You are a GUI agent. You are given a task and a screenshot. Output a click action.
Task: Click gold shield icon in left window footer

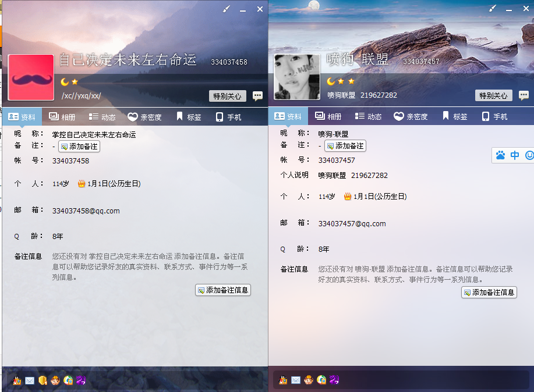(43, 380)
